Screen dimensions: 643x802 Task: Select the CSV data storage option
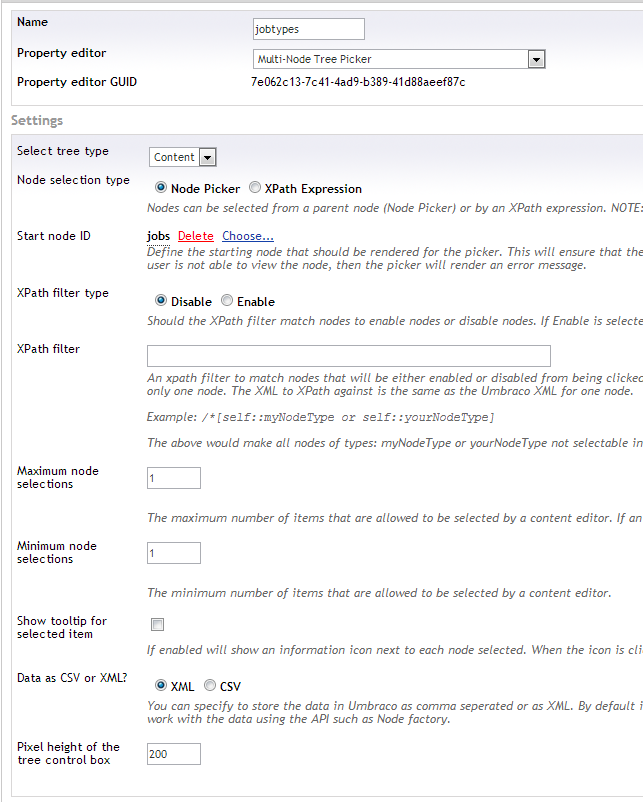(x=210, y=685)
